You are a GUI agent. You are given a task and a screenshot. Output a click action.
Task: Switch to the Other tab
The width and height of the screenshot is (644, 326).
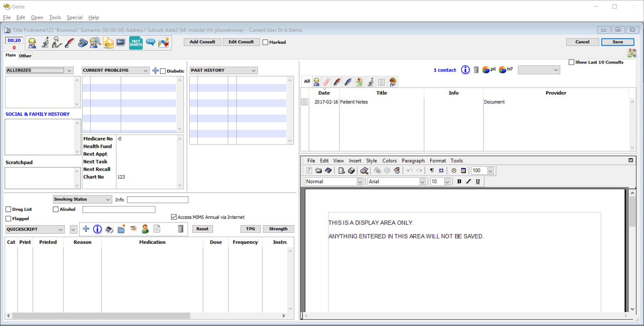pos(25,56)
